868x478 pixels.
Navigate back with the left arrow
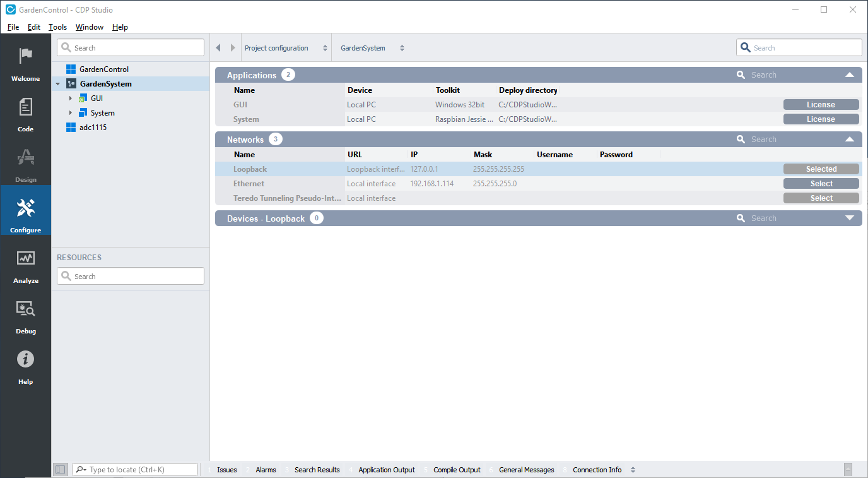pos(218,48)
